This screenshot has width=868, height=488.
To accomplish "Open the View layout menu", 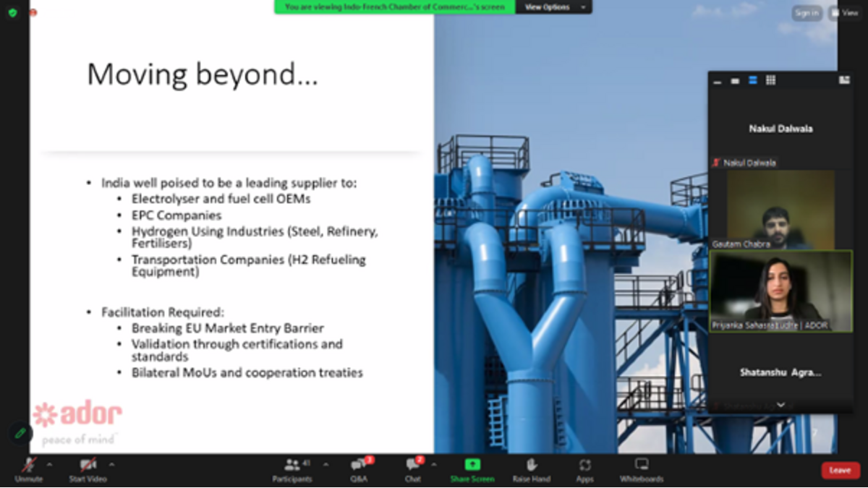I will (x=845, y=13).
